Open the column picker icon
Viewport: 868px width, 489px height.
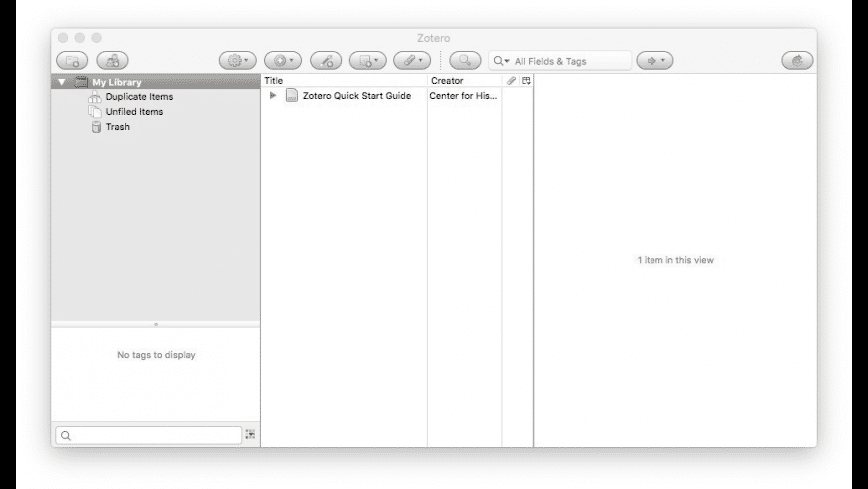pos(526,80)
